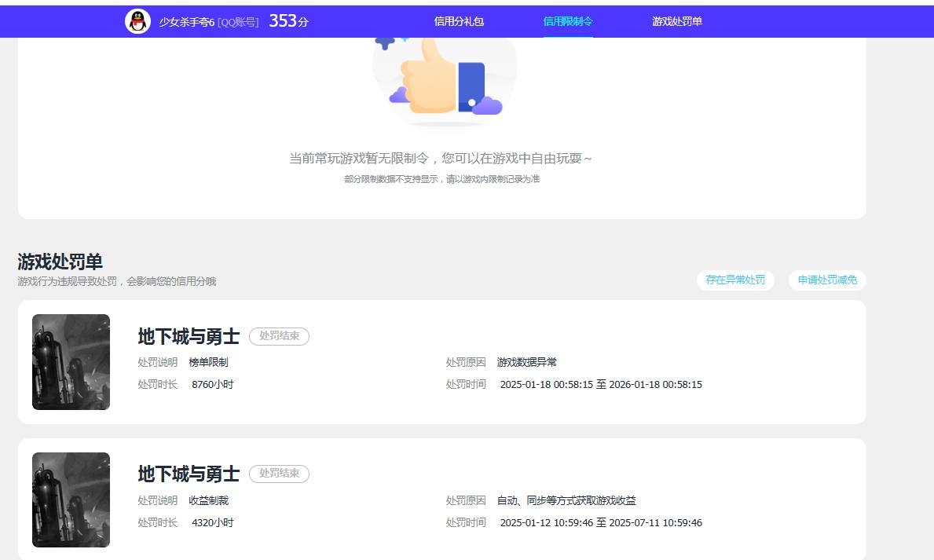Click the 存在异常处罚 button

pyautogui.click(x=735, y=280)
